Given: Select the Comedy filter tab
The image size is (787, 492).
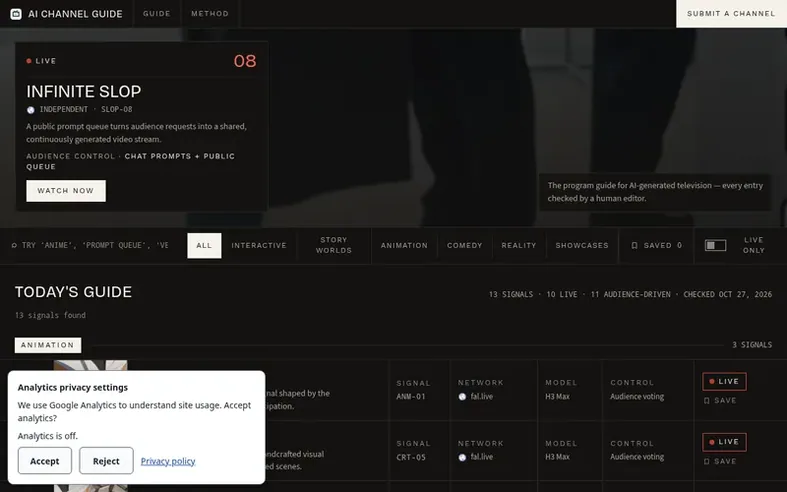Looking at the screenshot, I should click(465, 245).
